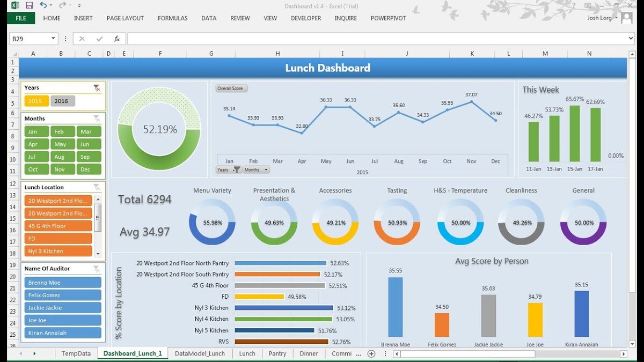Toggle the Feb month in the Months slicer

point(62,131)
